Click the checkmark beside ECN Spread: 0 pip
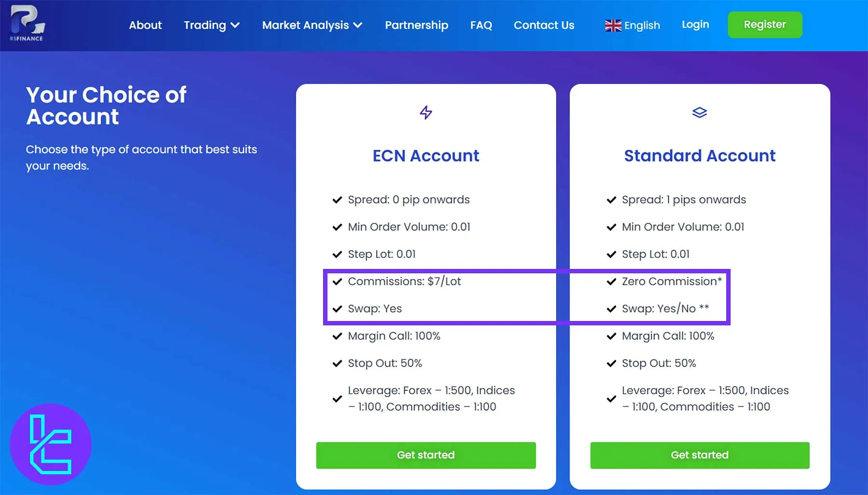Screen dimensions: 868x495 pos(337,200)
